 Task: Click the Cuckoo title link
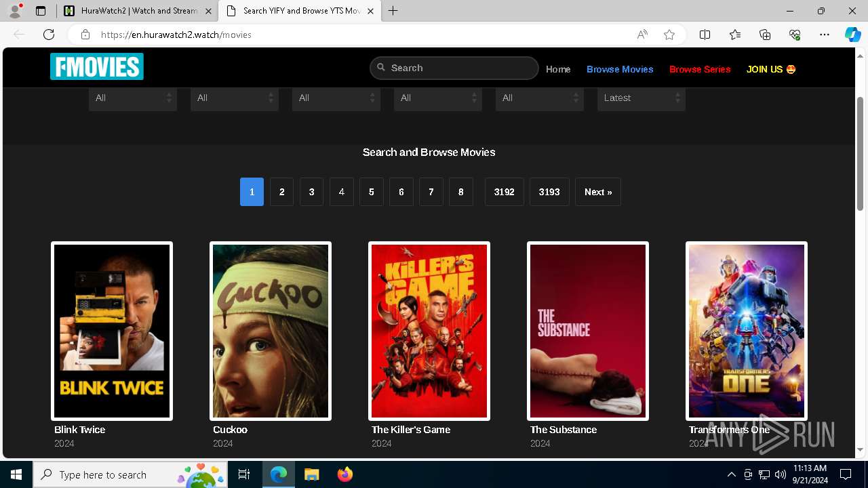[230, 430]
